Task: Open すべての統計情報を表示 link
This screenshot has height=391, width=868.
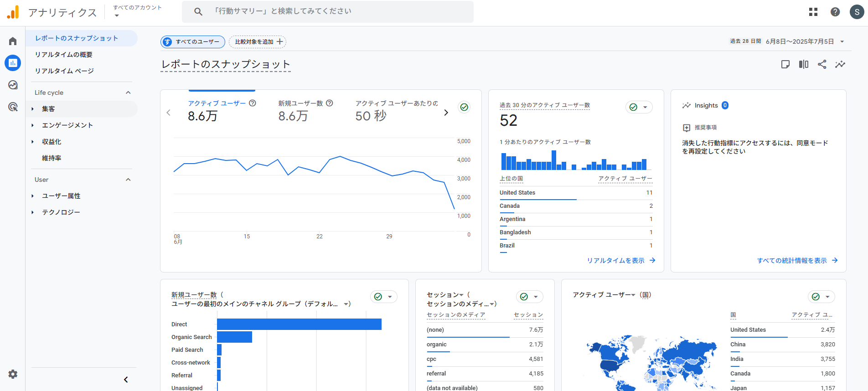Action: (x=797, y=261)
